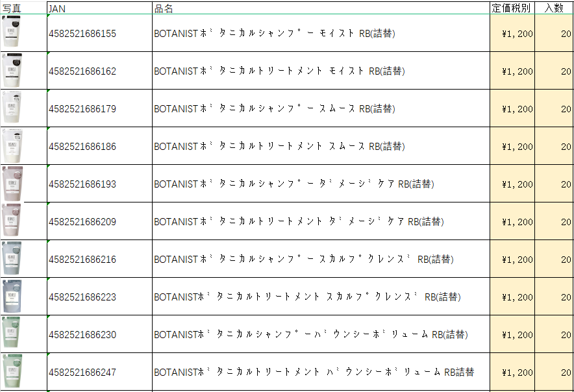This screenshot has width=574, height=392.
Task: Select product name ボタニカルシャンプー ダメージケア RB(詰替)
Action: [321, 184]
